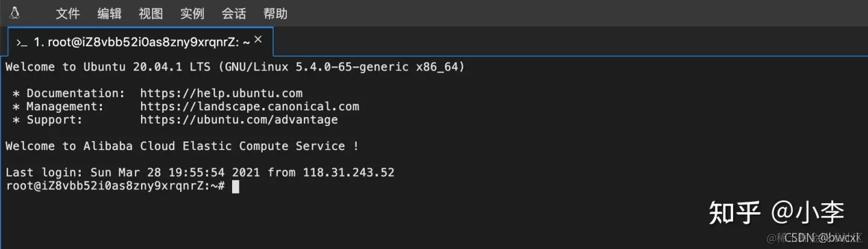This screenshot has width=868, height=249.
Task: Close the root@iZ8vbb52i0as8zny9xrqnrZ session tab
Action: [x=258, y=40]
